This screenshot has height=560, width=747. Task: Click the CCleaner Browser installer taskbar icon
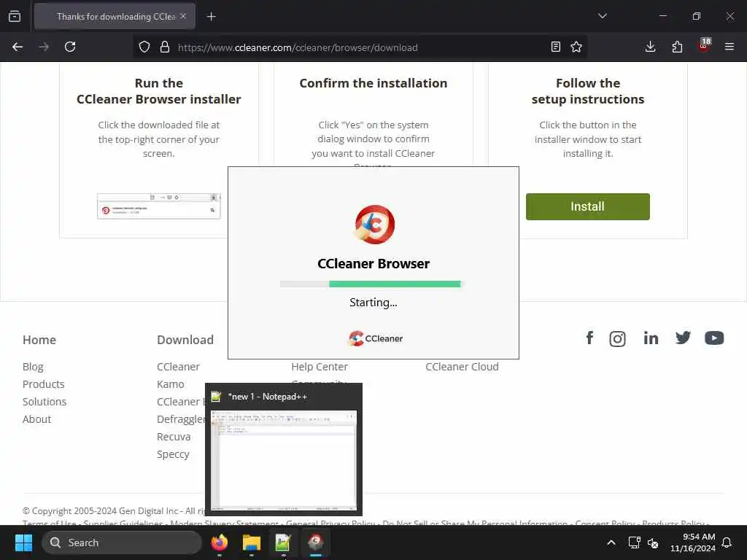(315, 542)
